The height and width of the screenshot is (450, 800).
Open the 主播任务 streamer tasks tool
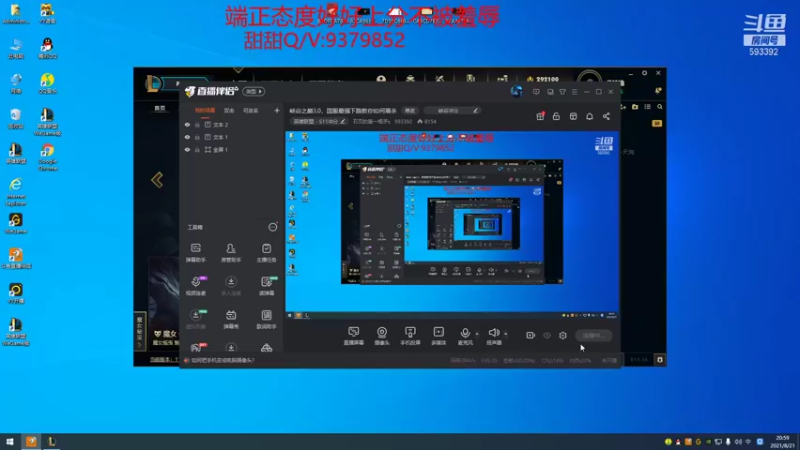click(266, 253)
